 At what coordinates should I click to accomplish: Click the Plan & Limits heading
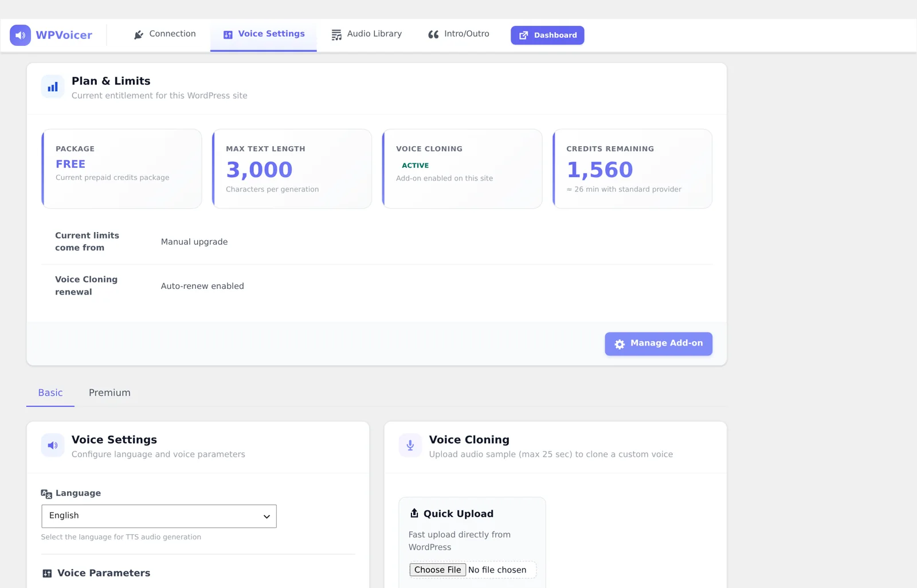click(111, 81)
